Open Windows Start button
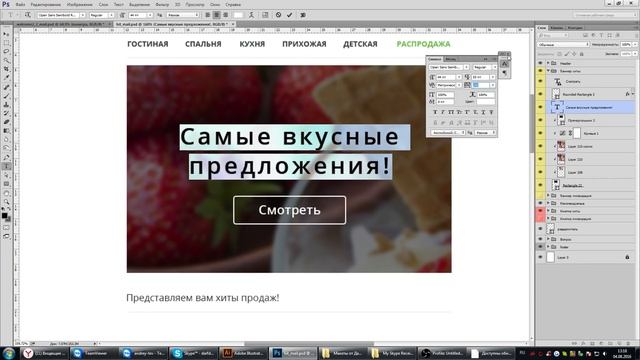Screen dimensions: 640x360 coord(9,353)
